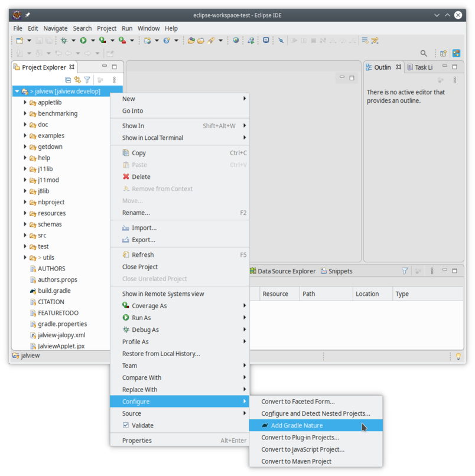
Task: Maximize the Project Explorer panel
Action: pyautogui.click(x=114, y=67)
